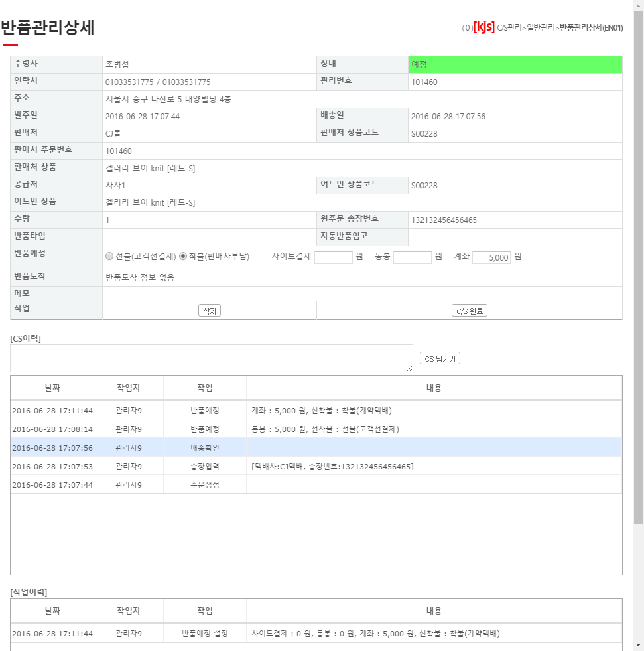Click the CS 남기기 button

[x=440, y=358]
